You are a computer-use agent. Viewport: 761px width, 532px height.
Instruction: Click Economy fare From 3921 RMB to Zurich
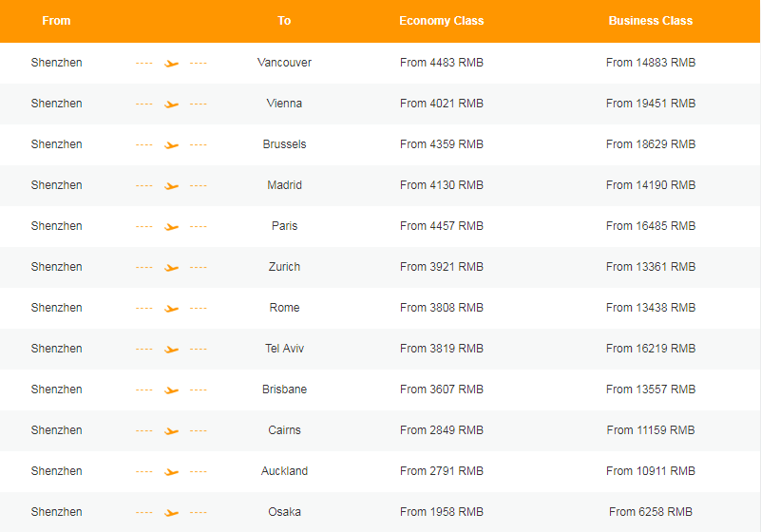[441, 267]
